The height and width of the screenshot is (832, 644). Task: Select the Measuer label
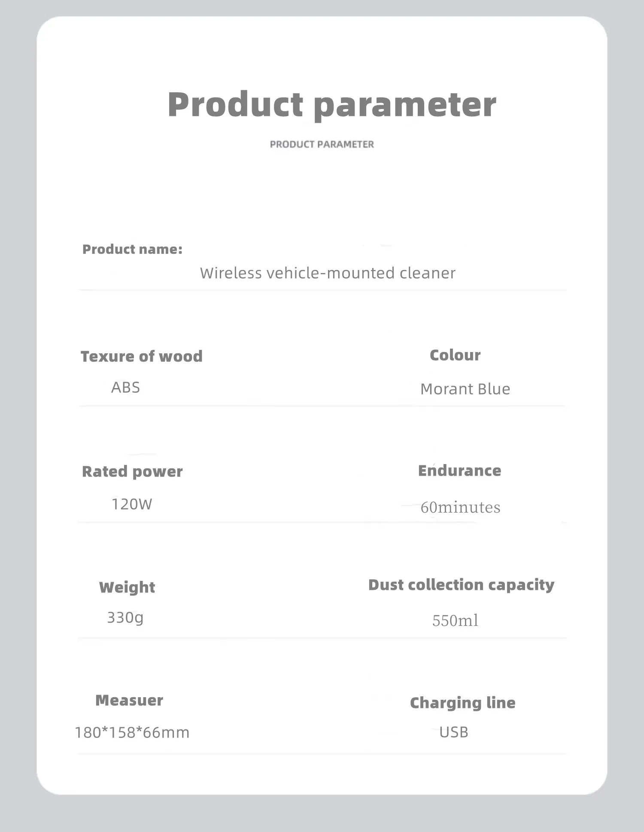[129, 700]
